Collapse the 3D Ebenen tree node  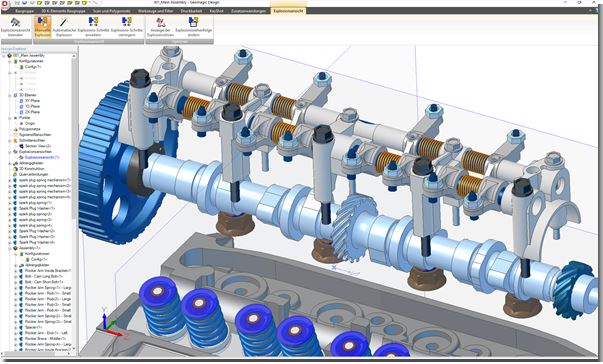tap(10, 95)
